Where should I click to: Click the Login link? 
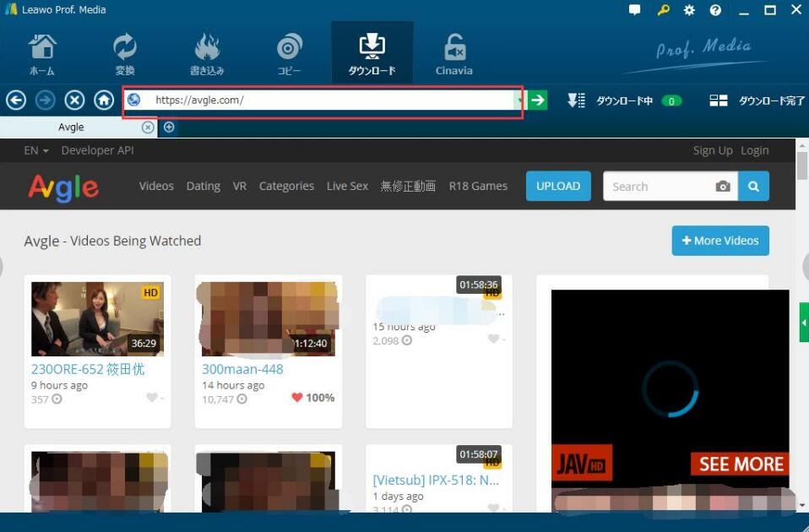[x=755, y=150]
